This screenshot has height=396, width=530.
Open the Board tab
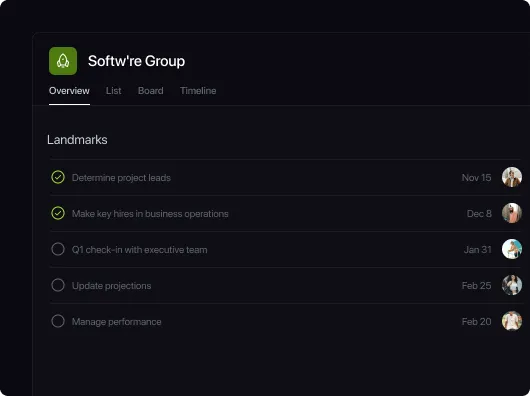point(151,91)
